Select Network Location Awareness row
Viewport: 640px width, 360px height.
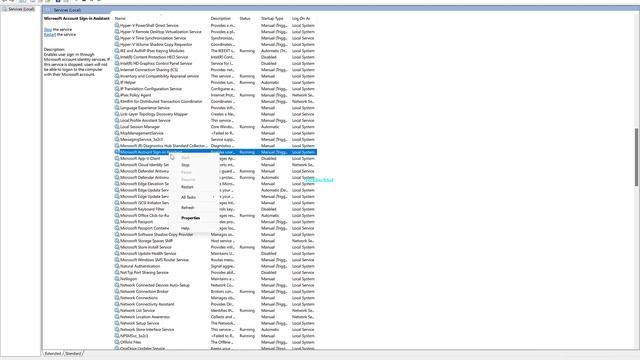[216, 317]
